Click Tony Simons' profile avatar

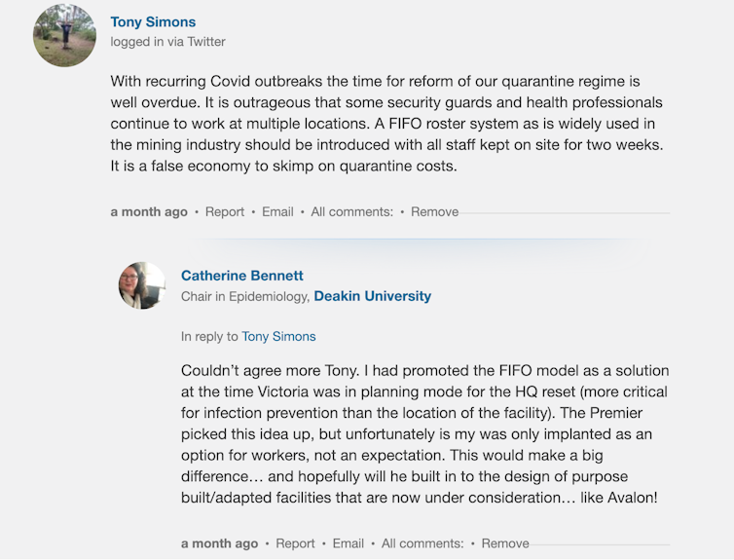(x=65, y=35)
